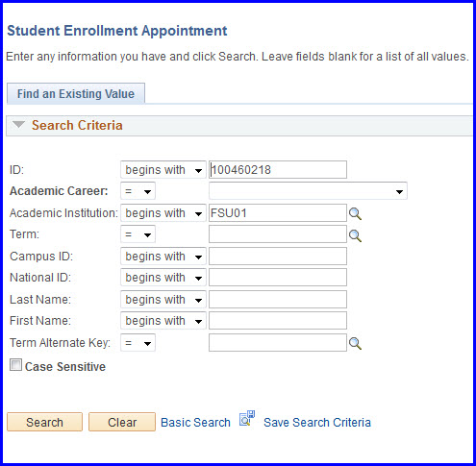Viewport: 476px width, 466px height.
Task: Open First Name operator dropdown
Action: click(x=163, y=321)
